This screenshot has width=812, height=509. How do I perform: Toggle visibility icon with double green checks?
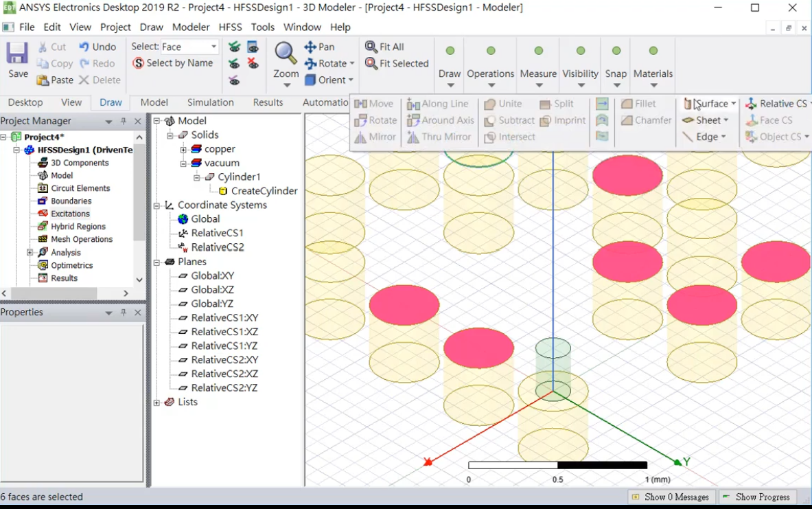[x=235, y=47]
